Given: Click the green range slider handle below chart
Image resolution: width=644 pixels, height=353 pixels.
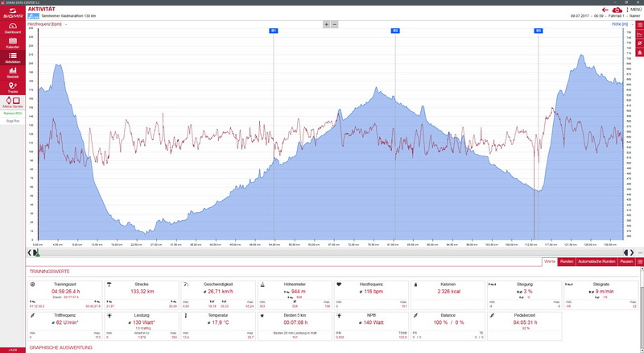Looking at the screenshot, I should point(36,252).
